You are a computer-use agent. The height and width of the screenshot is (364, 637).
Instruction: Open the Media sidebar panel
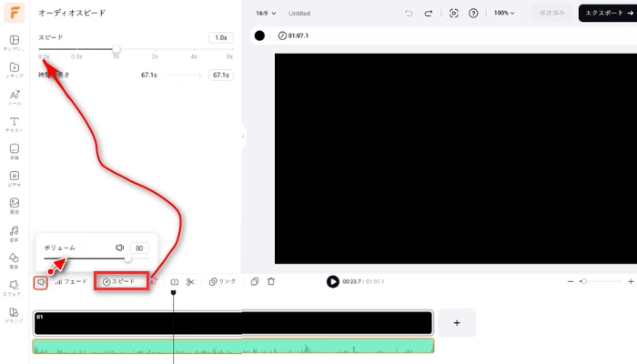[x=15, y=70]
